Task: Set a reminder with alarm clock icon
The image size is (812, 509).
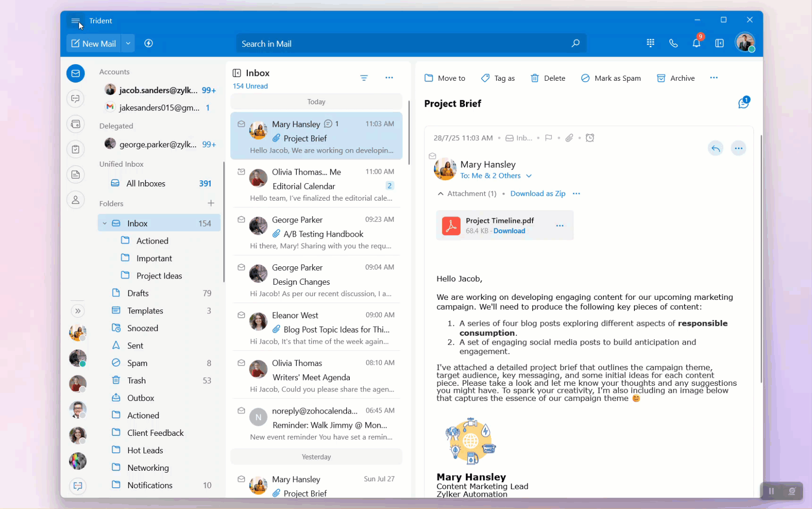Action: click(x=590, y=138)
